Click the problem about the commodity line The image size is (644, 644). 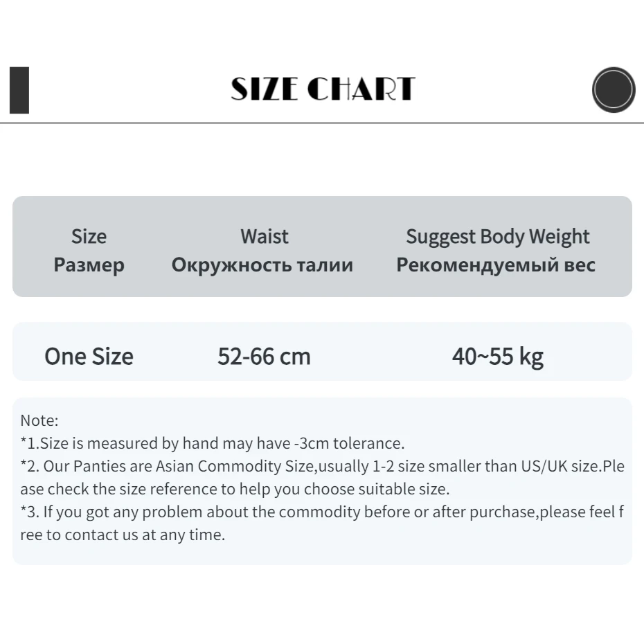322,512
